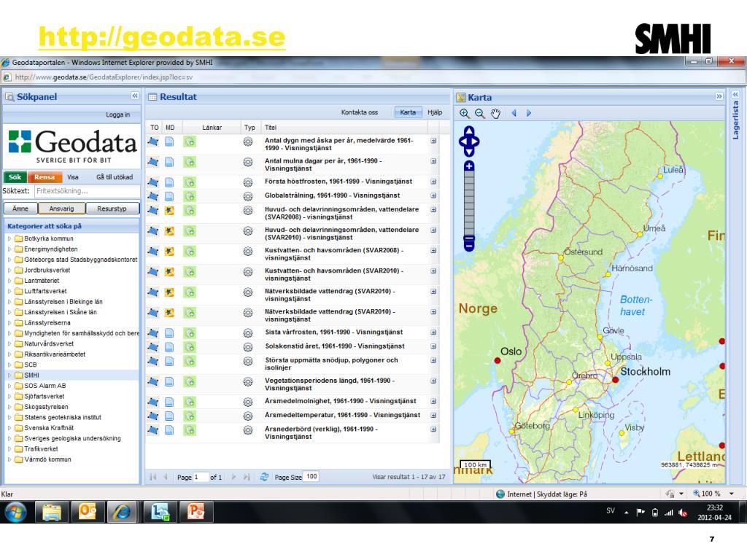Image resolution: width=747 pixels, height=560 pixels.
Task: Activate the pan hand tool on map
Action: pyautogui.click(x=496, y=113)
